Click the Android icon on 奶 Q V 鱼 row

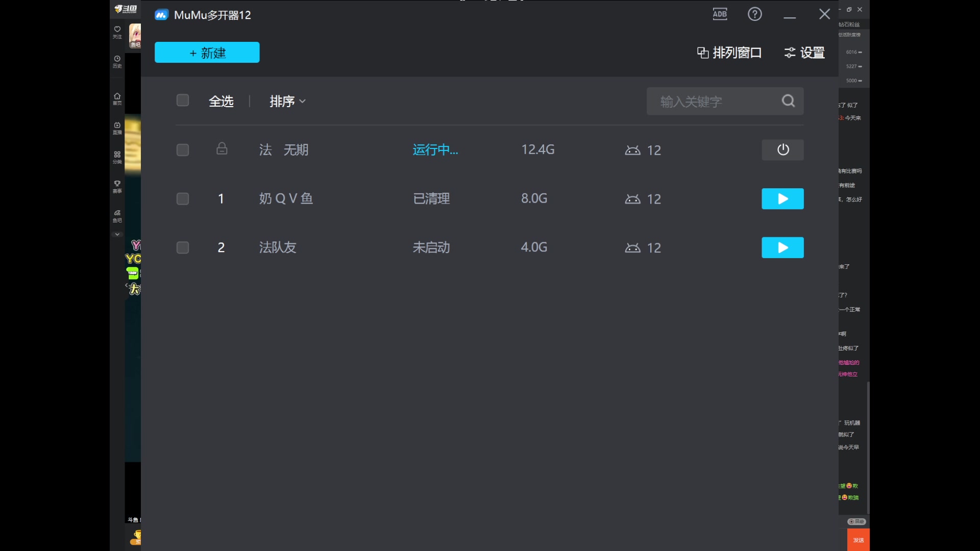(x=632, y=199)
